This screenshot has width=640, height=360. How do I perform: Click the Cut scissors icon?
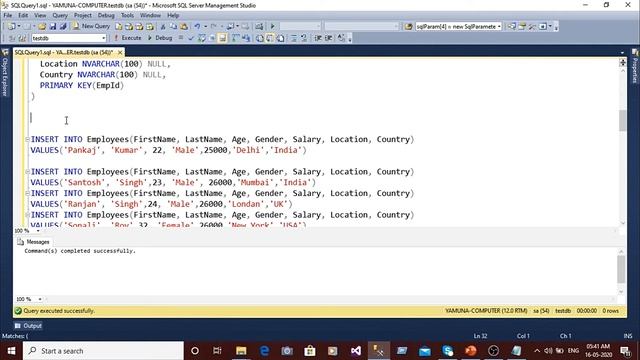[x=163, y=27]
